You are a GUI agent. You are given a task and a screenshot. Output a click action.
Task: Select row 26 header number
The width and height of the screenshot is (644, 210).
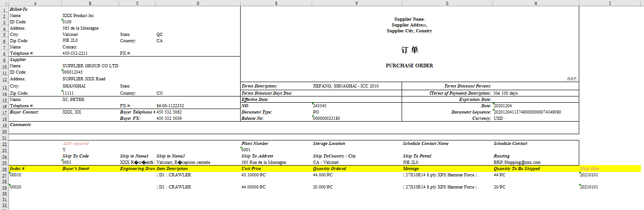tap(4, 169)
